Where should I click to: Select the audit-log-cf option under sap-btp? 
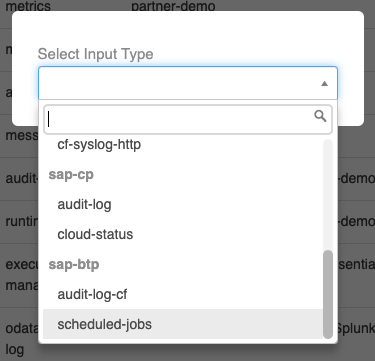click(92, 294)
